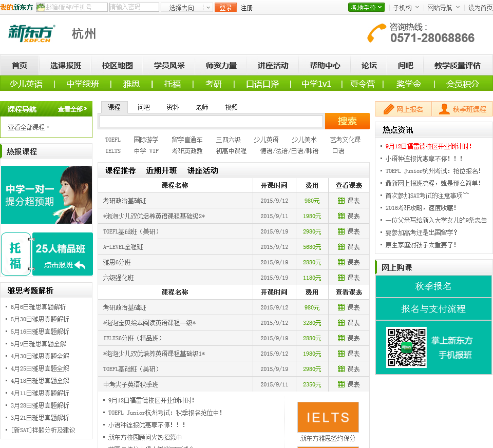The height and width of the screenshot is (448, 493).
Task: Open 新东方校园顾问火热招募中 link
Action: pyautogui.click(x=145, y=437)
